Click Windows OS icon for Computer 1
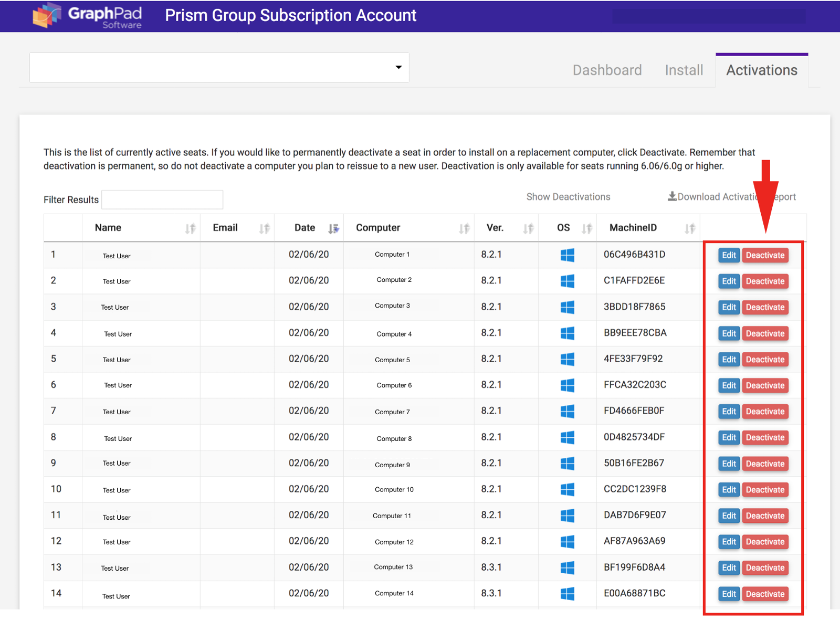Image resolution: width=840 pixels, height=620 pixels. click(567, 255)
